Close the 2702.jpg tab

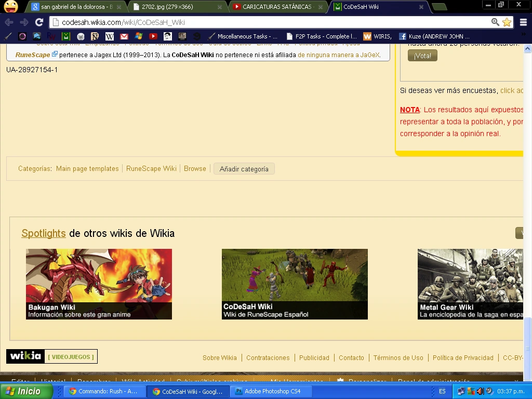click(220, 7)
